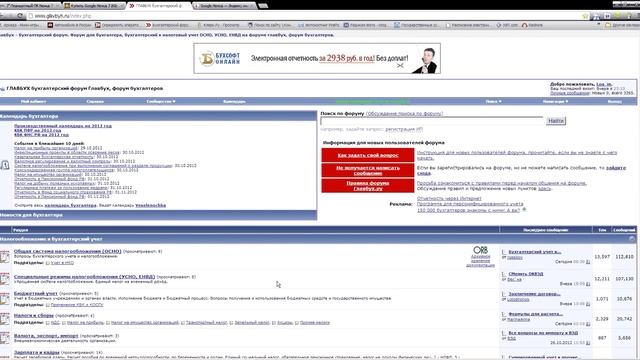Viewport: 640px width, 360px height.
Task: Open the Обсуждение поиска по форуму link
Action: point(404,113)
